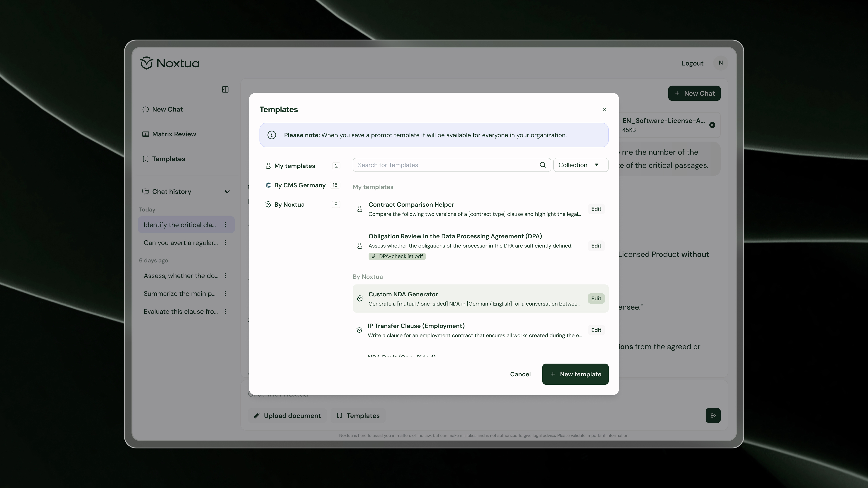Click the user avatar 'N'

(720, 63)
